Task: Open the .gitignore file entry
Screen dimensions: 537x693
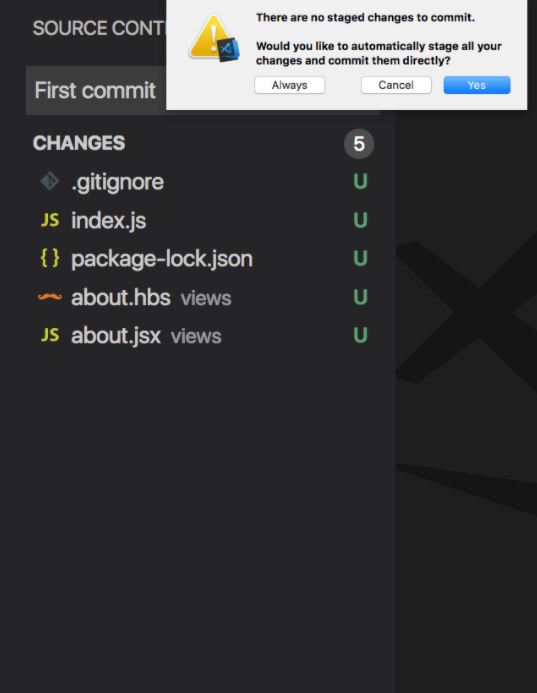Action: tap(203, 182)
